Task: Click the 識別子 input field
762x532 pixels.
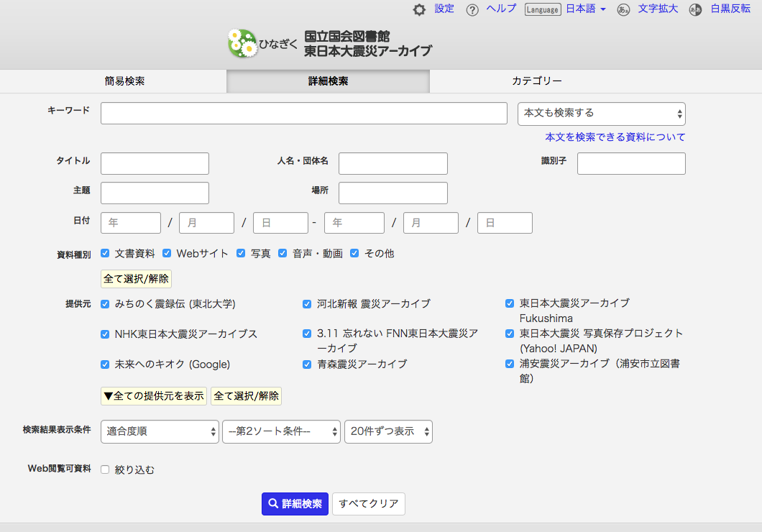Action: (x=631, y=164)
